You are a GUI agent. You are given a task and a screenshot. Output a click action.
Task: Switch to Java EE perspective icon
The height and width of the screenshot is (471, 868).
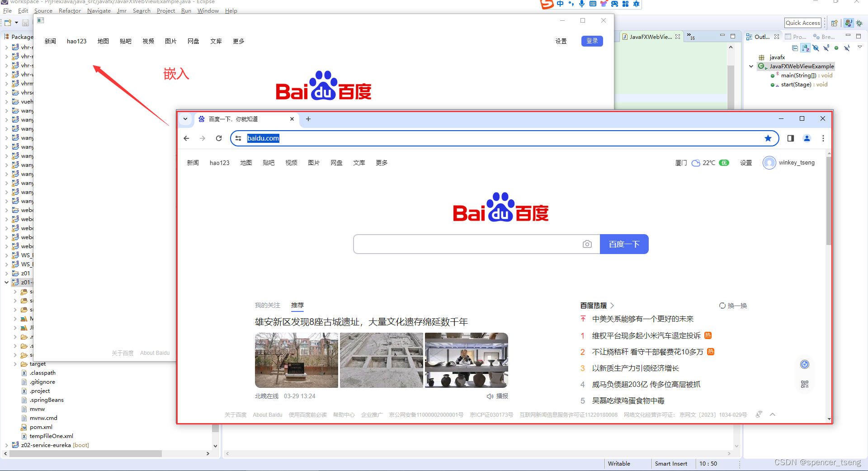pos(849,23)
